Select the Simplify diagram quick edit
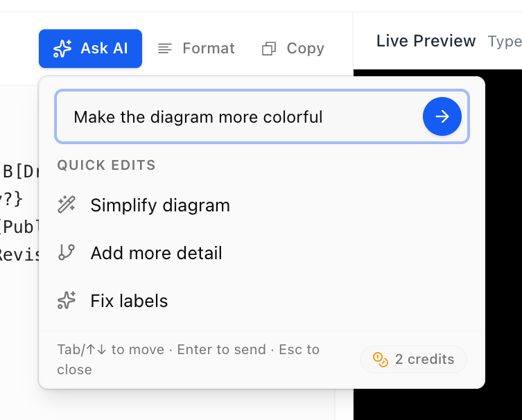This screenshot has width=522, height=420. 261,205
